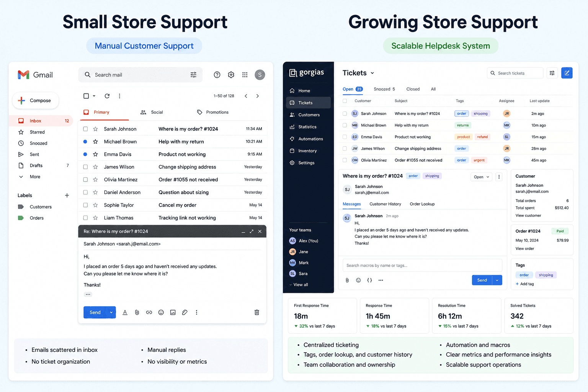Open Gmail select dropdown arrow
The height and width of the screenshot is (392, 588).
tap(94, 96)
